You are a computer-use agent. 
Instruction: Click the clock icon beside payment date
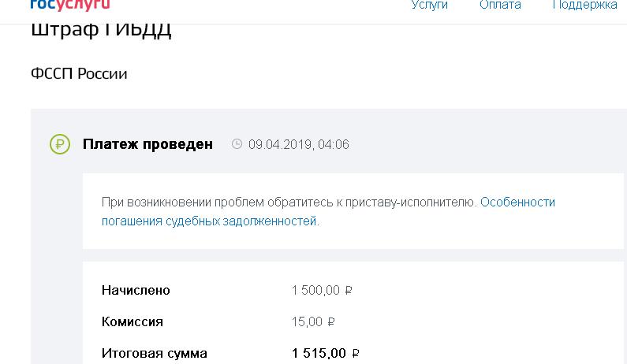(237, 144)
